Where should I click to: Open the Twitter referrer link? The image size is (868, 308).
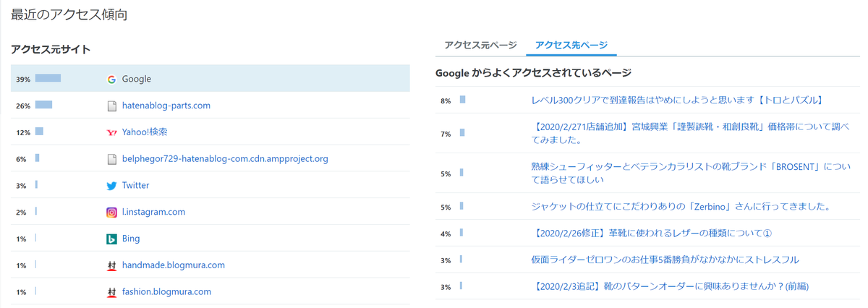(x=136, y=185)
